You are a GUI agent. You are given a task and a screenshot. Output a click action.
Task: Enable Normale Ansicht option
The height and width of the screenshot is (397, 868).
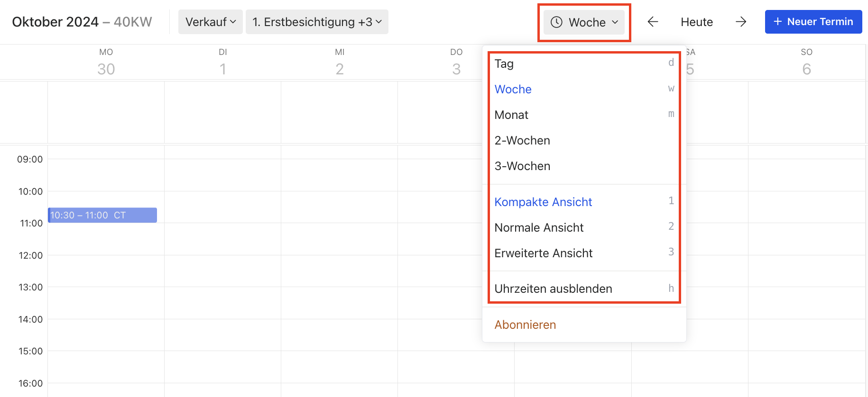click(539, 228)
